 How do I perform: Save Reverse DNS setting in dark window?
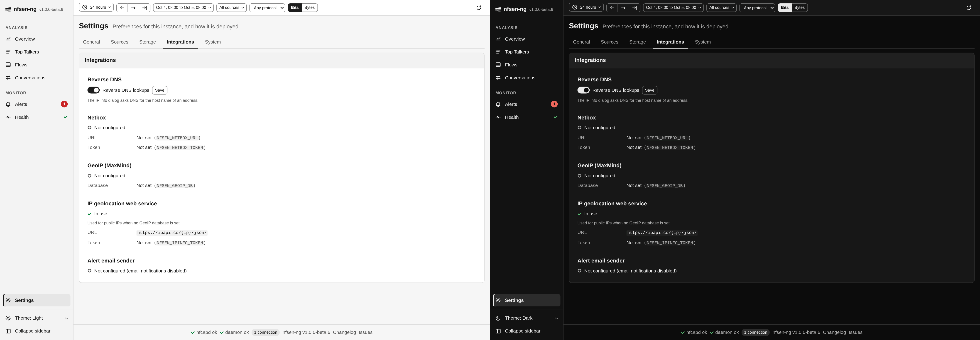(x=650, y=90)
